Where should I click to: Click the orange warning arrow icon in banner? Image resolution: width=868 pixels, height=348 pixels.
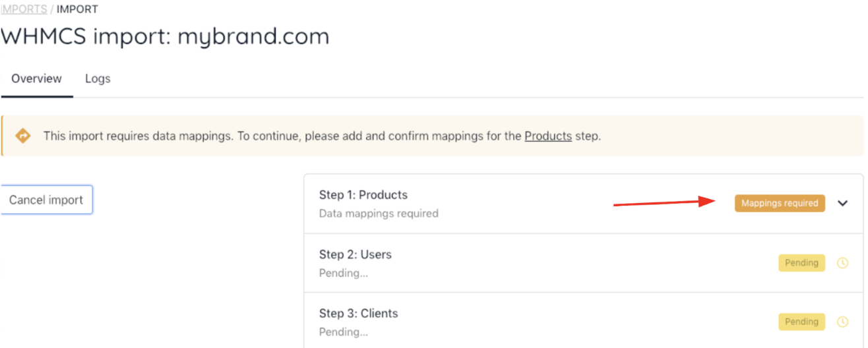pyautogui.click(x=23, y=136)
